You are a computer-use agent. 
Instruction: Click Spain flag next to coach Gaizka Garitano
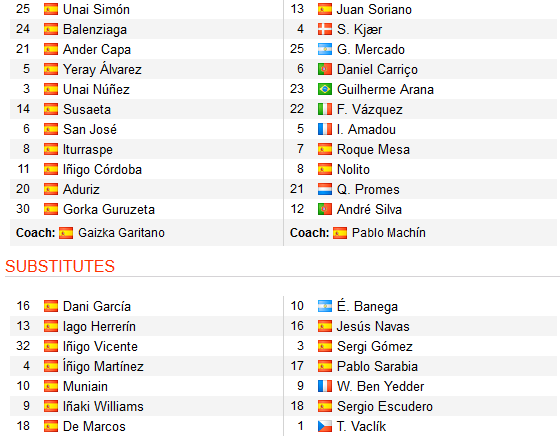(66, 233)
